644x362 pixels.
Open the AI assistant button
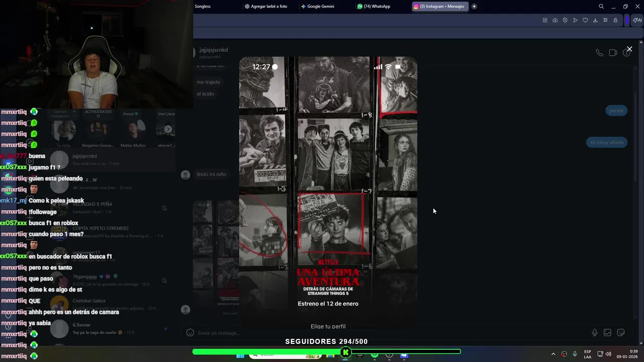pos(637,20)
